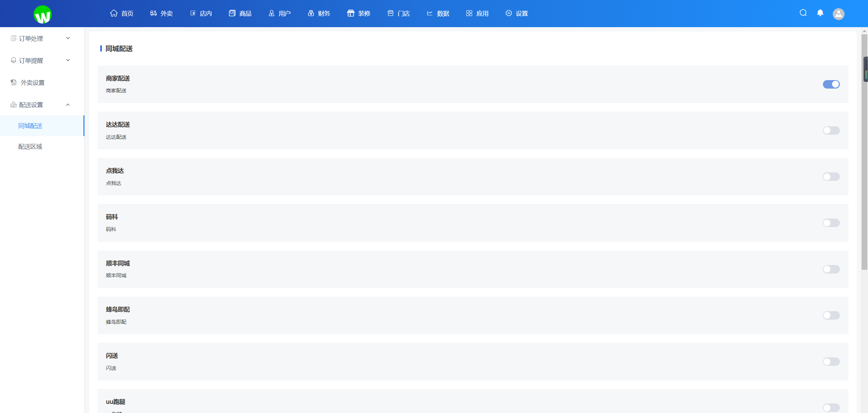
Task: Enable the 码科 switch
Action: (x=831, y=223)
